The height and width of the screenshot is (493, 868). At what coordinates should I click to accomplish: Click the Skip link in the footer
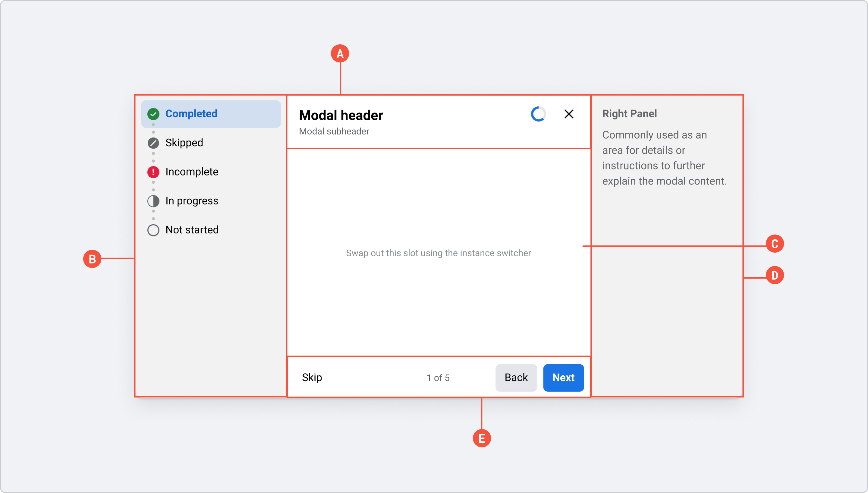(x=312, y=378)
